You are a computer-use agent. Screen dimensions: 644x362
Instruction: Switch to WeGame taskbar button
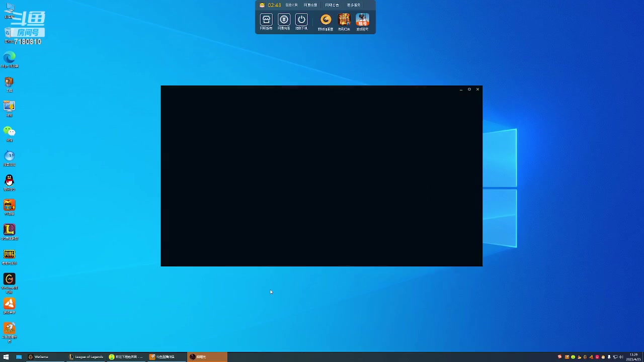pos(45,357)
